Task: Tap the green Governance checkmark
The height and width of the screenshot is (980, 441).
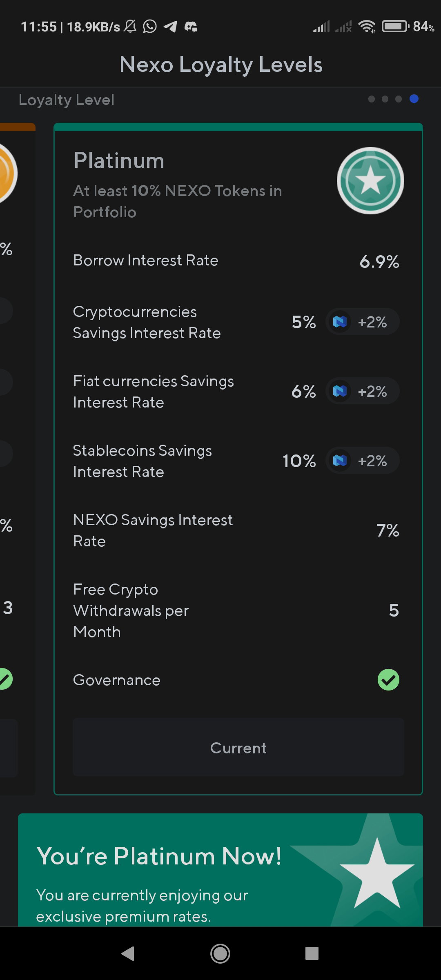Action: 388,680
